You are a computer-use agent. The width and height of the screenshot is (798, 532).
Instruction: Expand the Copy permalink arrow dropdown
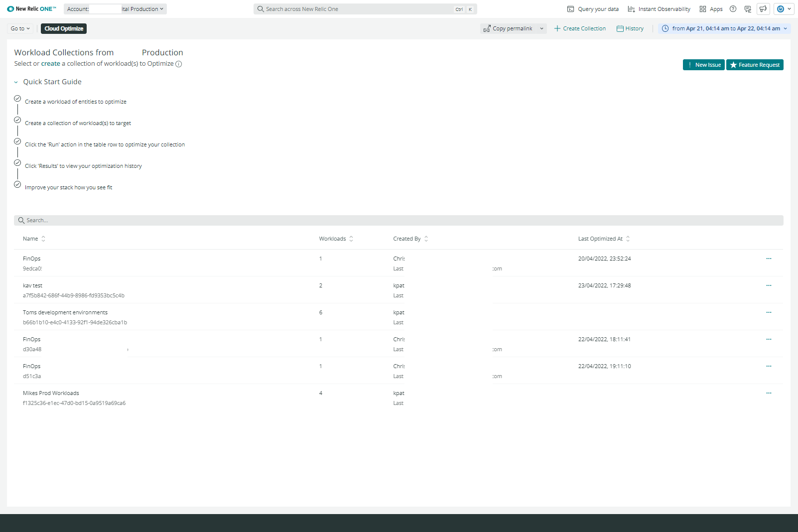pos(542,29)
